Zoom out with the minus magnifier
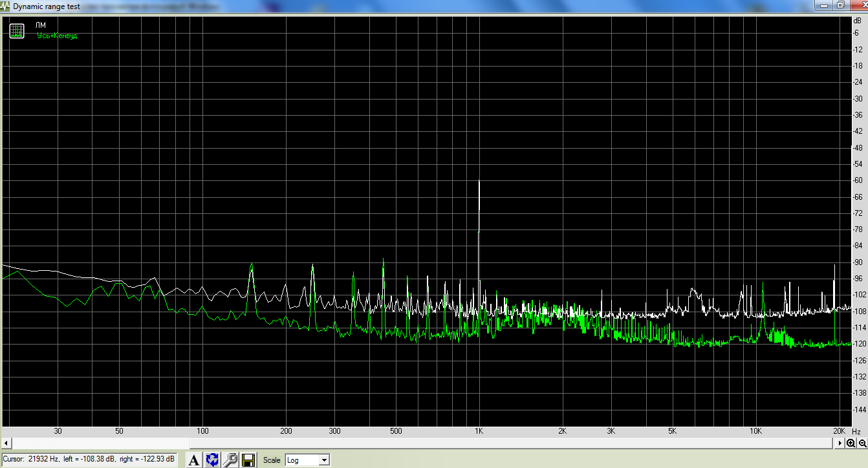Viewport: 868px width, 468px height. pos(862,443)
